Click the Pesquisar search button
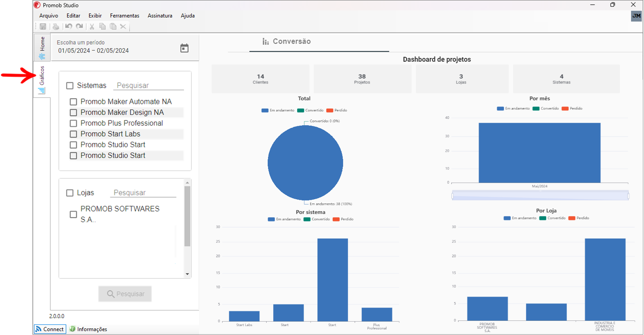 [x=125, y=294]
